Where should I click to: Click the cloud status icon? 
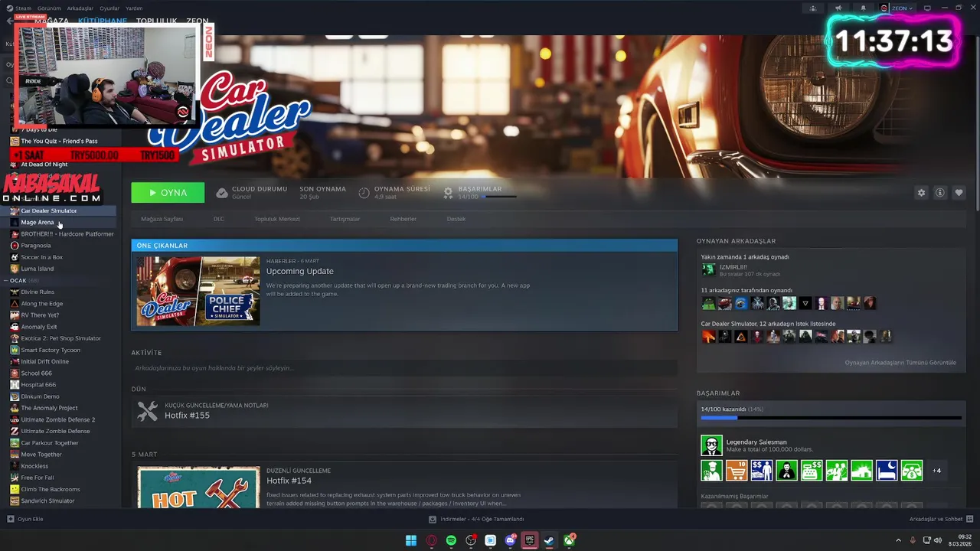222,193
